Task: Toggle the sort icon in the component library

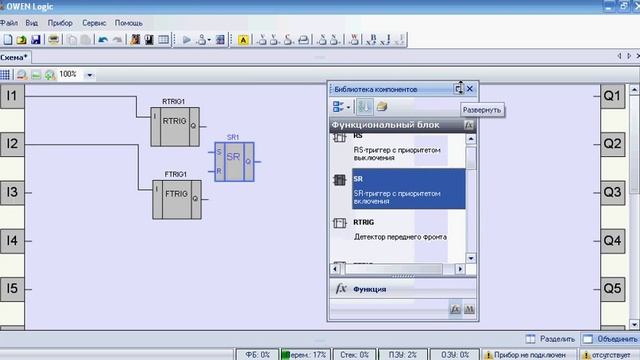Action: point(364,107)
